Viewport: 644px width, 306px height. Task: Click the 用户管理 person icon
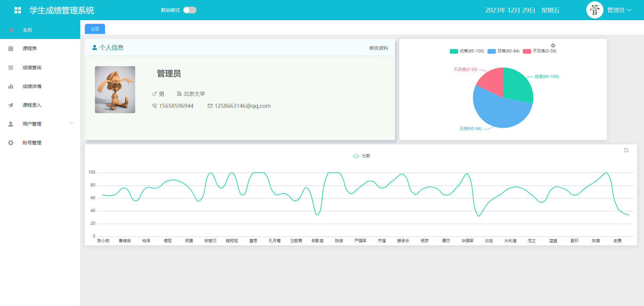tap(11, 124)
